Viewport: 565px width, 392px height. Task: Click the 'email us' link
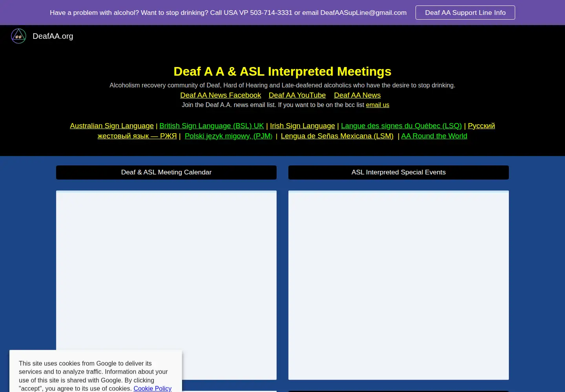377,105
